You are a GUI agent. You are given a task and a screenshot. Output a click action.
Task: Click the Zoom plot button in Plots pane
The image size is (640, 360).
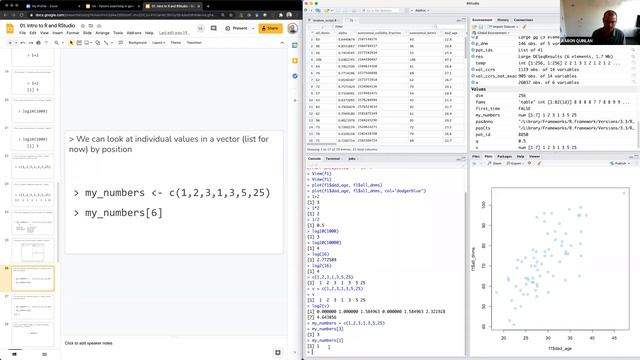coord(495,163)
